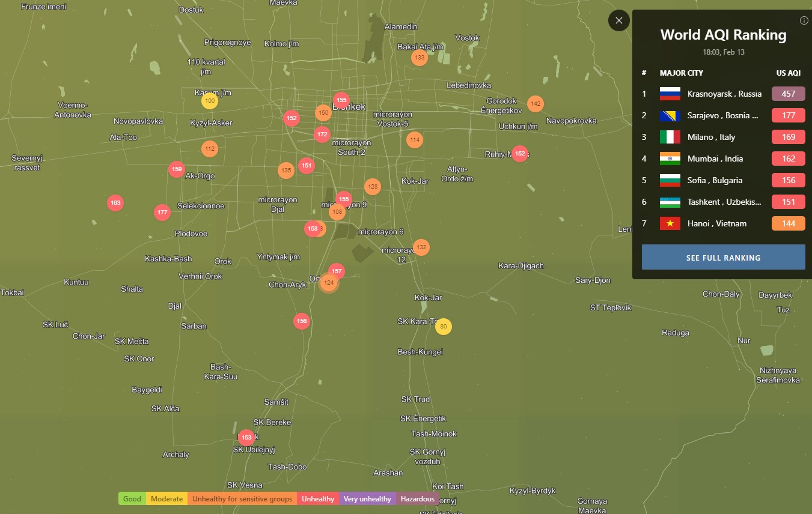Select the 133 marker near Bakai Ata

420,58
